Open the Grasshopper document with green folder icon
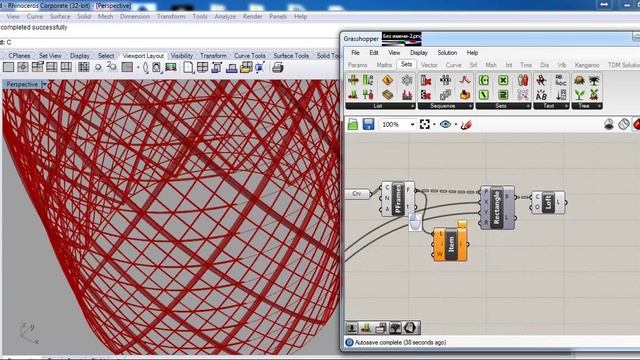This screenshot has height=360, width=640. (x=353, y=124)
